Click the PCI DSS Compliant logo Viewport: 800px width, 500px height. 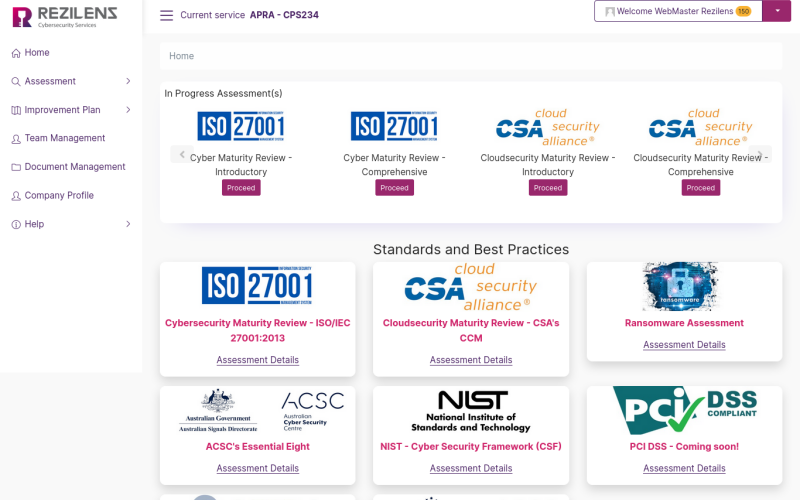pyautogui.click(x=685, y=410)
